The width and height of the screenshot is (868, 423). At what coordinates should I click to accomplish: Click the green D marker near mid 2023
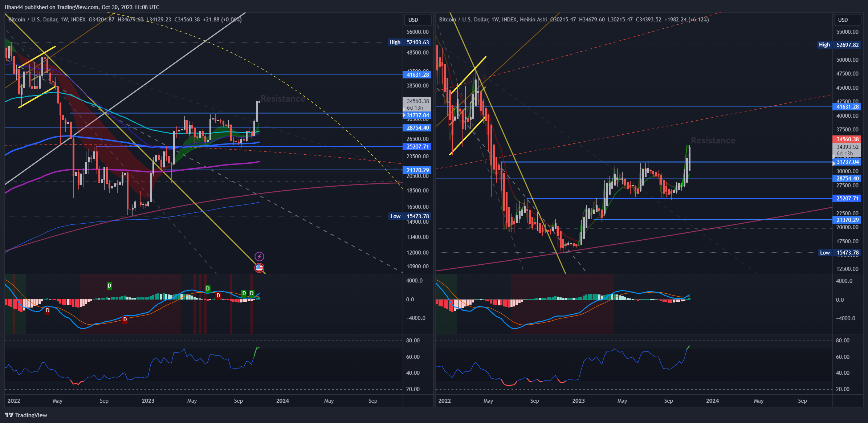(x=208, y=289)
